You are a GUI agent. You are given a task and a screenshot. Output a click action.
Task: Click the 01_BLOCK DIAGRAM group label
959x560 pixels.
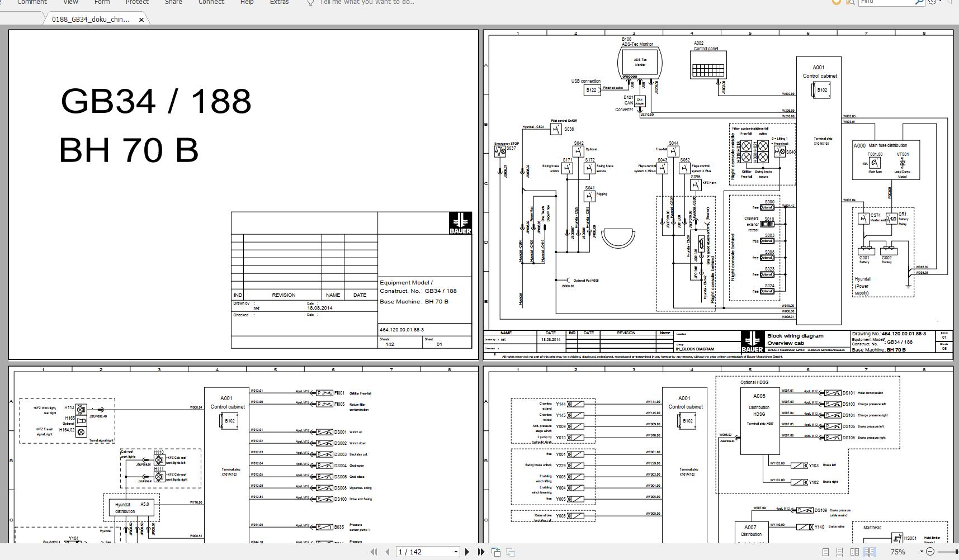coord(695,349)
